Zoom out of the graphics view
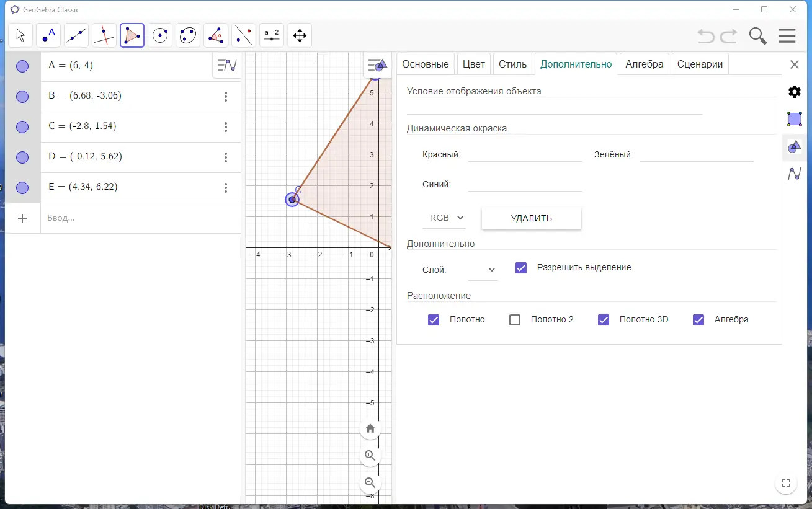812x509 pixels. coord(370,482)
